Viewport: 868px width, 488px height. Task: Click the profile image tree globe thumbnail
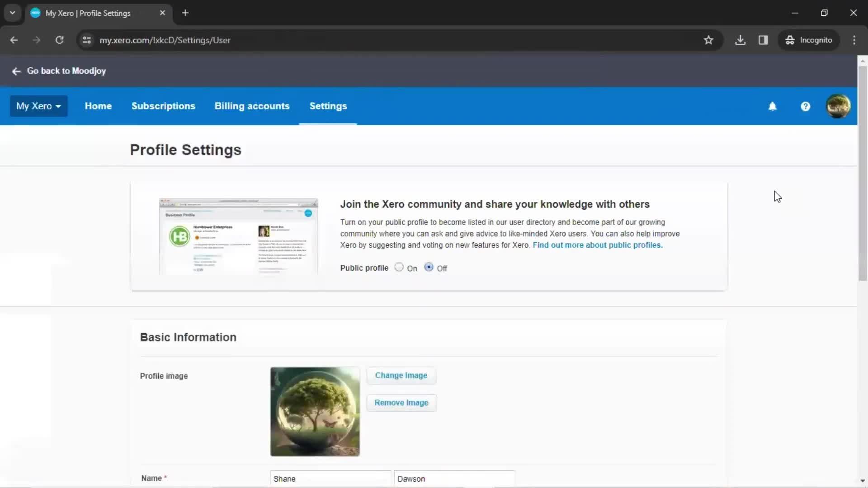(x=315, y=412)
